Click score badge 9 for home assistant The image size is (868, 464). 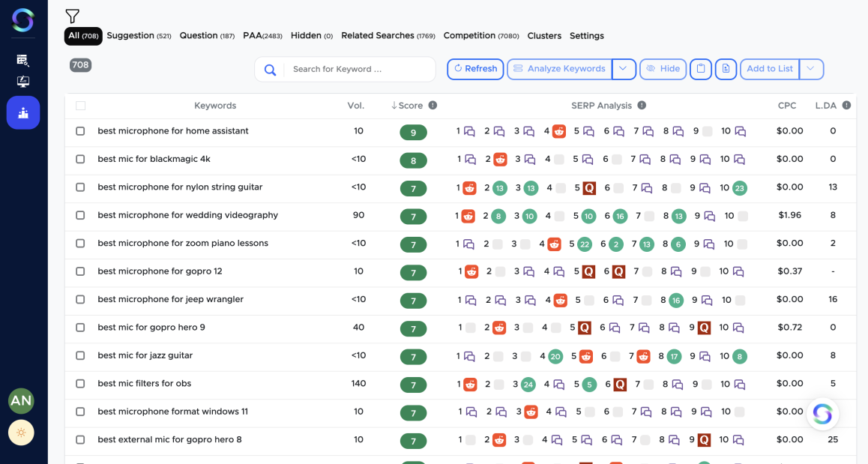pyautogui.click(x=414, y=133)
